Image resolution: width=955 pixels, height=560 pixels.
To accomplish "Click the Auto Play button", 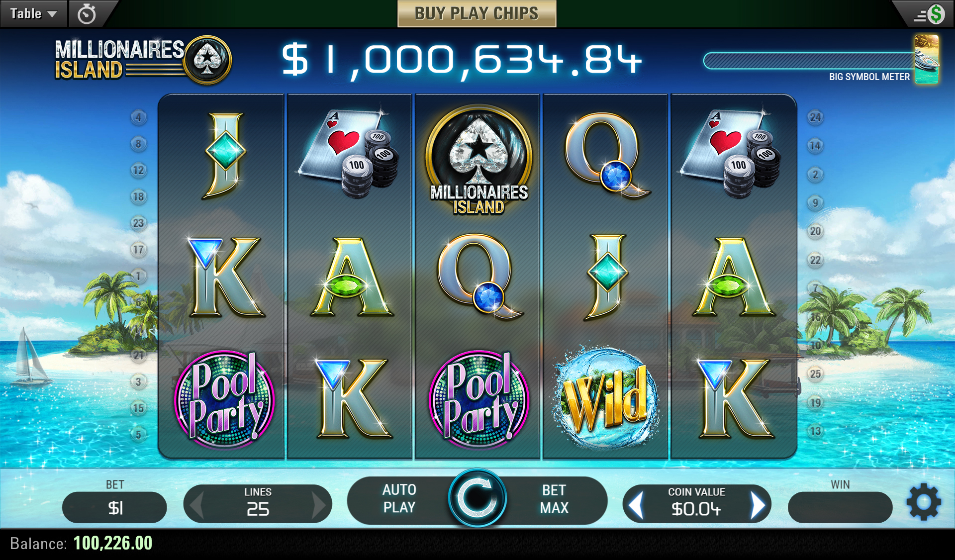I will [399, 499].
